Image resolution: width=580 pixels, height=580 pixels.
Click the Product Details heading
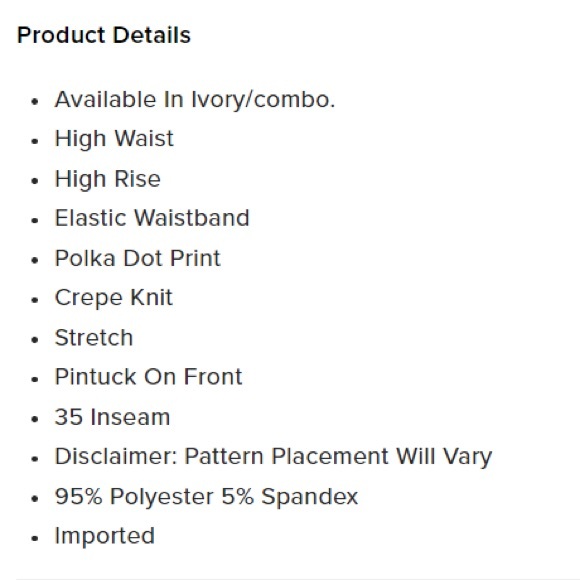(x=104, y=35)
